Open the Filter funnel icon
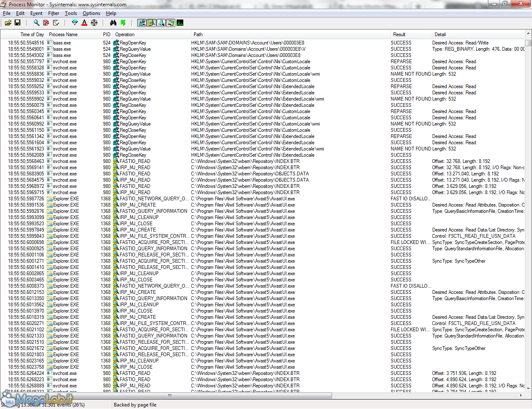532x409 pixels. [75, 23]
